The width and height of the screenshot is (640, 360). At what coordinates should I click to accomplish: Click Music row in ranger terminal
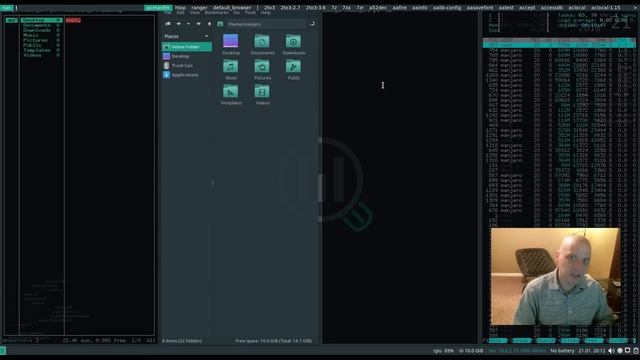(42, 35)
